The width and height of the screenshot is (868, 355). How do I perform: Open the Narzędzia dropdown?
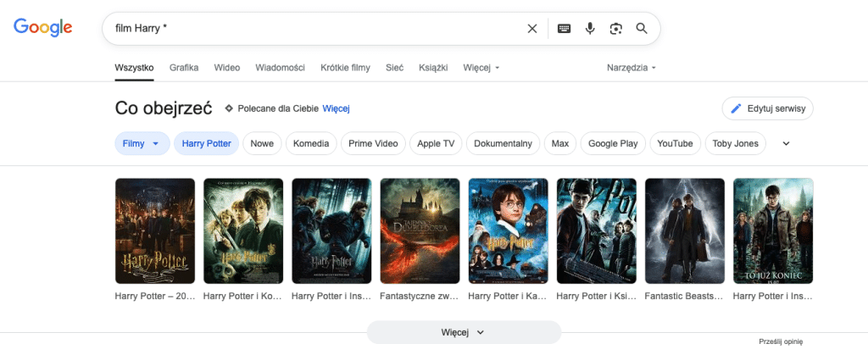click(x=631, y=68)
